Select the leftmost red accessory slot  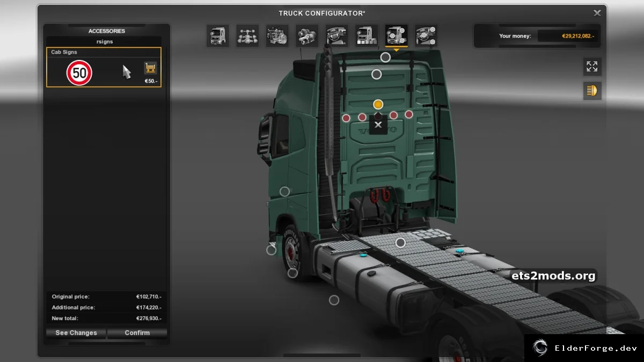(x=346, y=118)
